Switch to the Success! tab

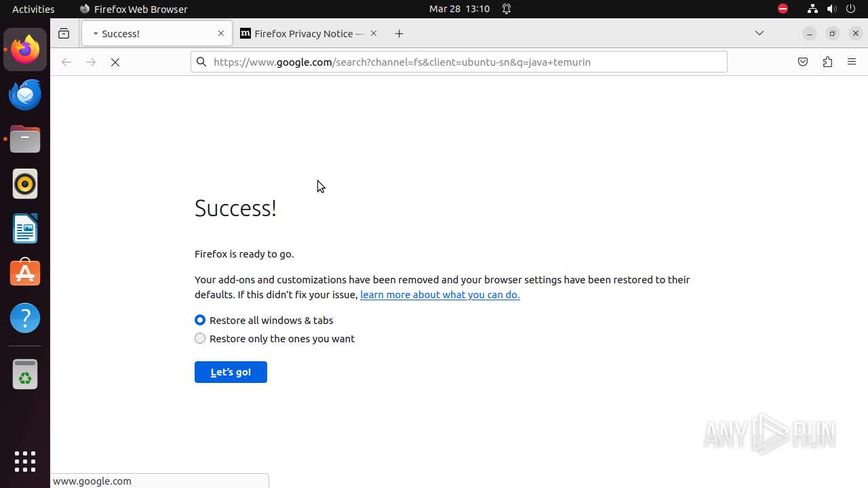(157, 33)
